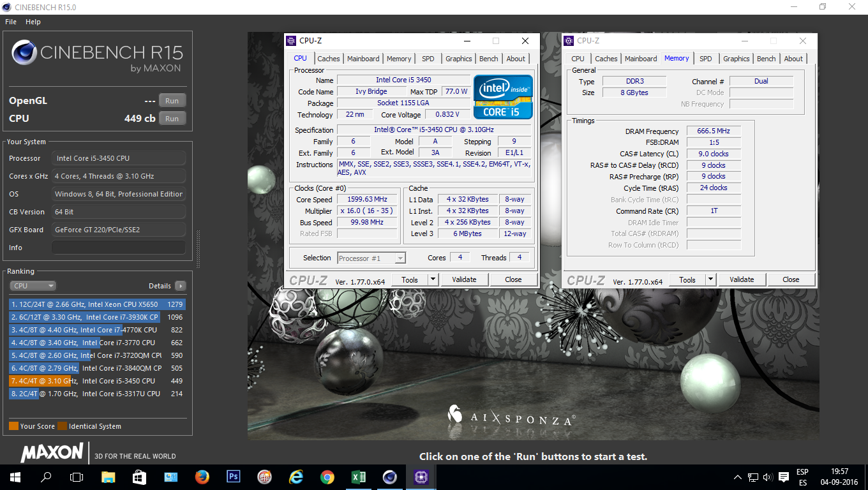Image resolution: width=868 pixels, height=490 pixels.
Task: Run the OpenGL benchmark test
Action: pos(172,101)
